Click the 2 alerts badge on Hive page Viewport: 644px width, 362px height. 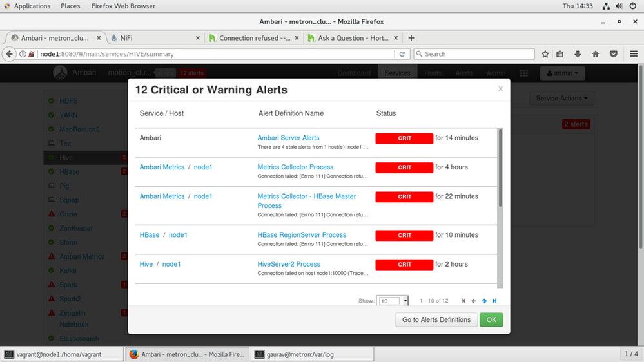(576, 124)
